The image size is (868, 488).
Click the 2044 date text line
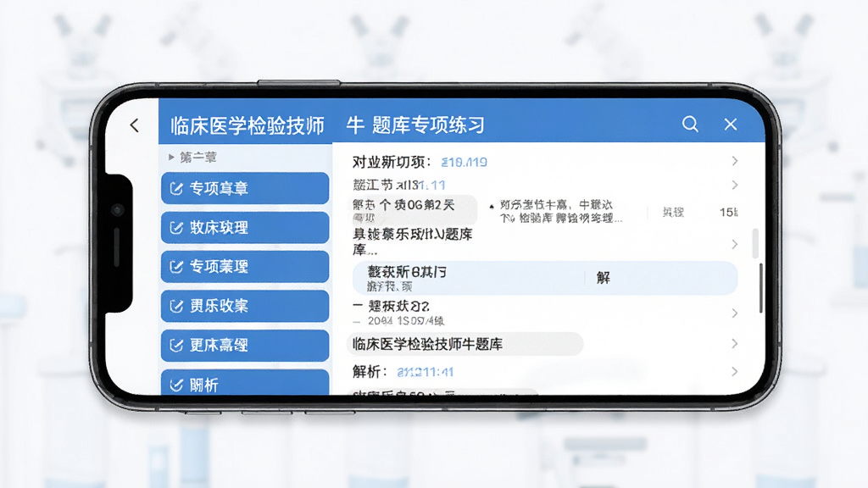[406, 321]
